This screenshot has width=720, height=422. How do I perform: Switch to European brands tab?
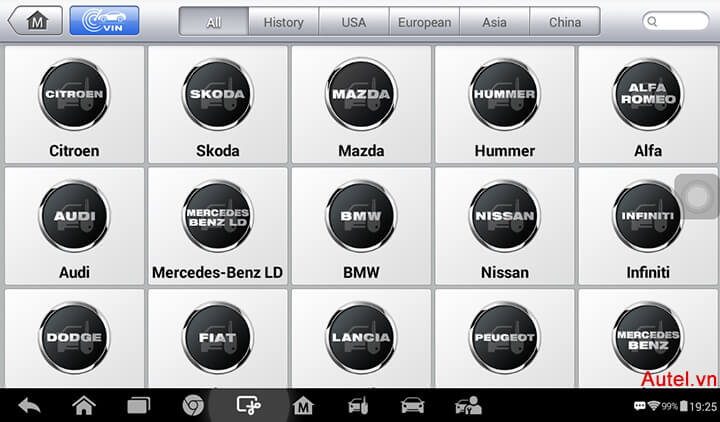(424, 22)
